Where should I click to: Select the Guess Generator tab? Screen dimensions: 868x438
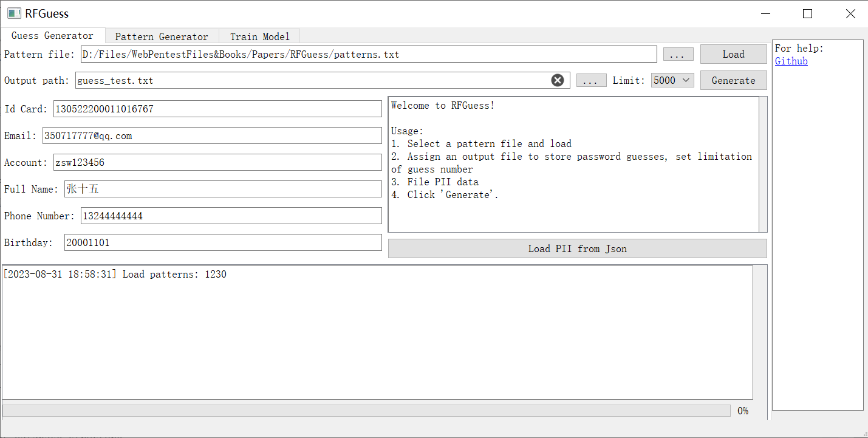pos(53,35)
